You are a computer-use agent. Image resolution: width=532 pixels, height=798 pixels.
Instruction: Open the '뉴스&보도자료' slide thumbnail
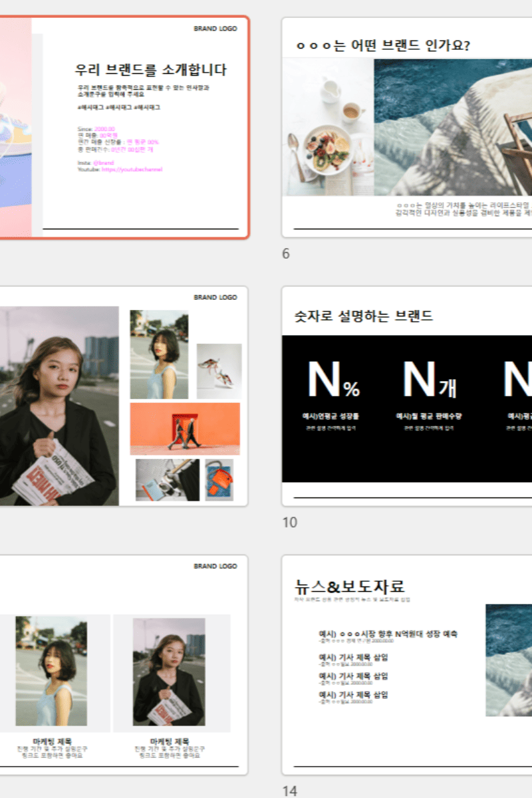[x=407, y=665]
